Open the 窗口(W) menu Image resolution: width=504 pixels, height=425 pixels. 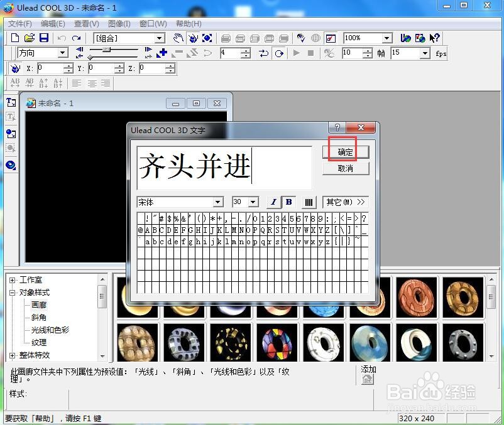(153, 24)
